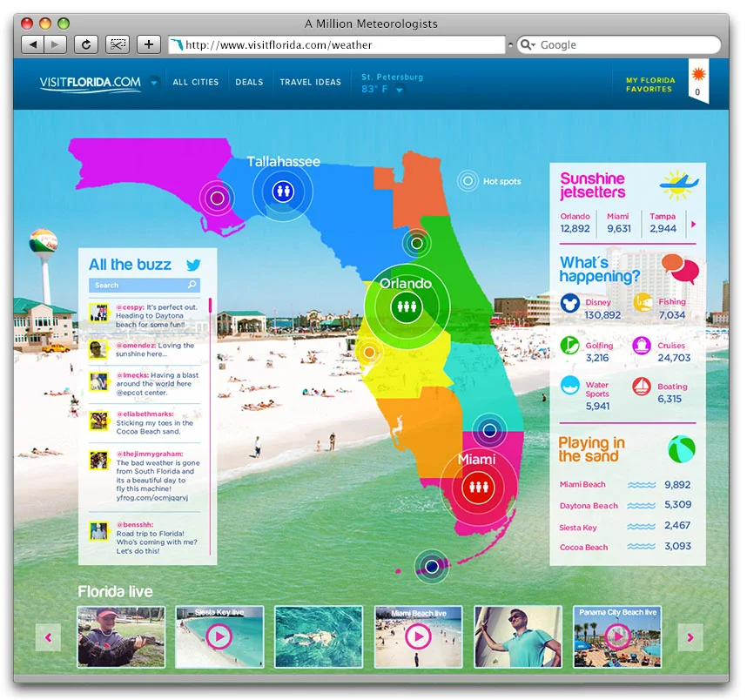Open the boy holding fish thumbnail
Image resolution: width=747 pixels, height=700 pixels.
point(121,636)
